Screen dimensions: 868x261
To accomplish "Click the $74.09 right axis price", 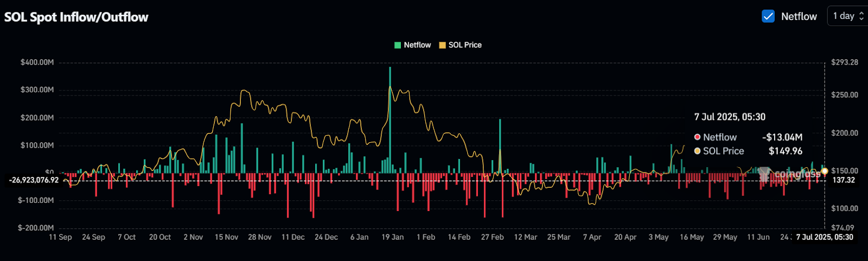I will pos(843,228).
